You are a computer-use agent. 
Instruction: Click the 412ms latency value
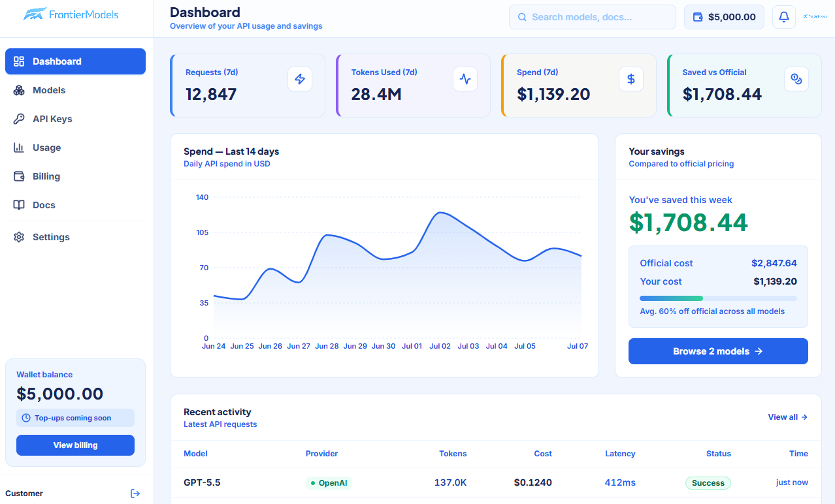click(x=620, y=483)
